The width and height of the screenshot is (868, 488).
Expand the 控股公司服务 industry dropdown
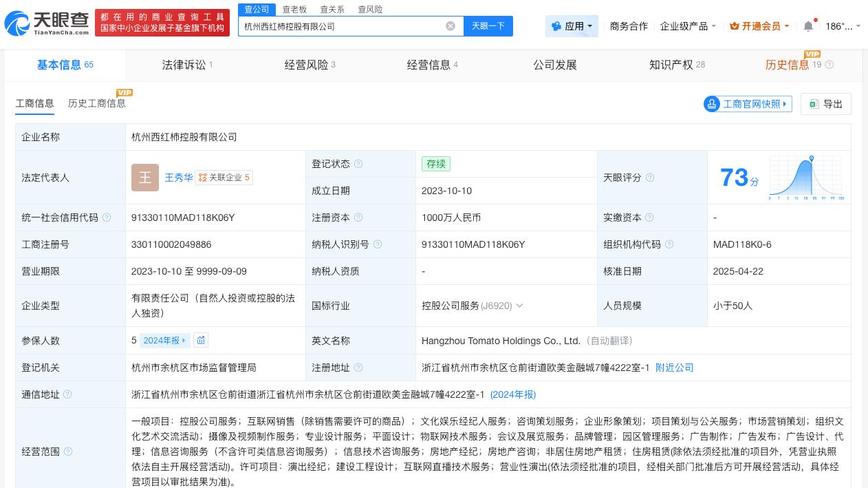pyautogui.click(x=520, y=306)
